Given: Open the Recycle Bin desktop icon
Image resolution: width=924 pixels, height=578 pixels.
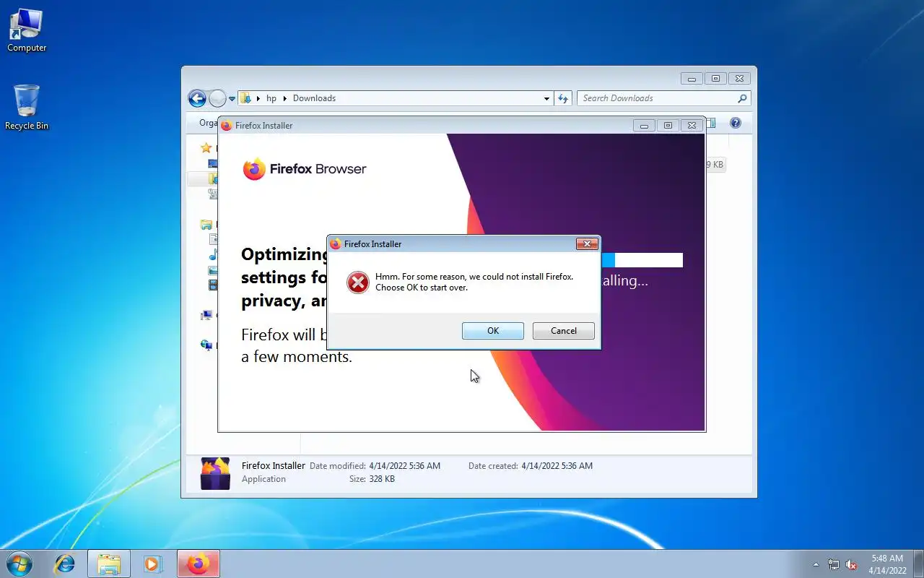Looking at the screenshot, I should click(27, 107).
